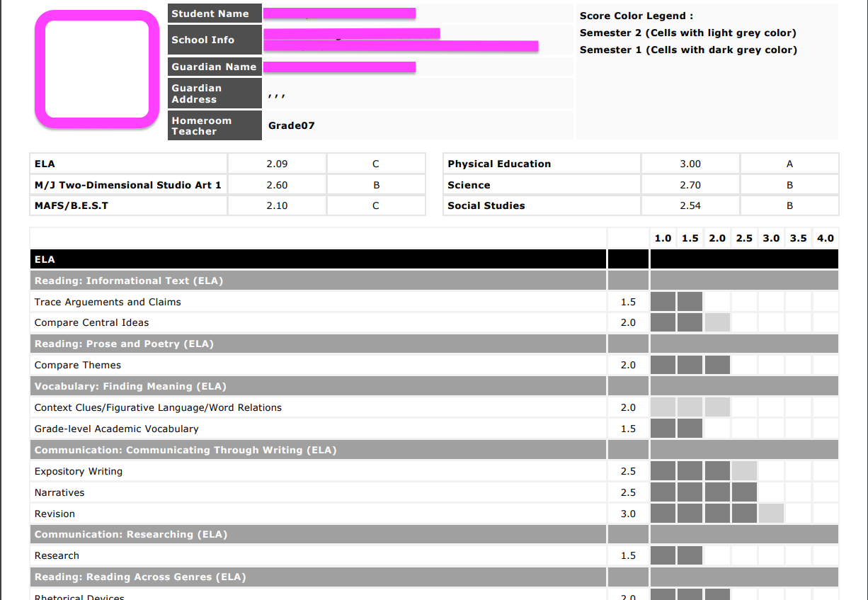
Task: Click the Social Studies score 2.54
Action: pyautogui.click(x=690, y=205)
